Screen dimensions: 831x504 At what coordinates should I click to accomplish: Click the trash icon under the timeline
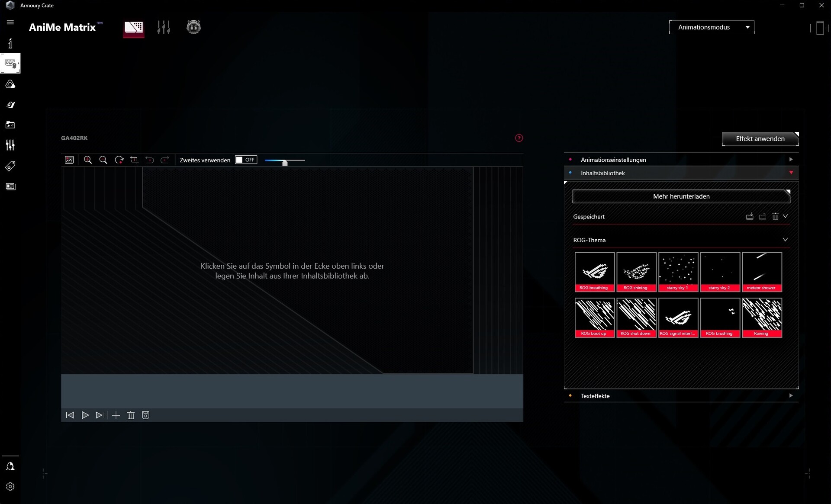click(x=131, y=415)
